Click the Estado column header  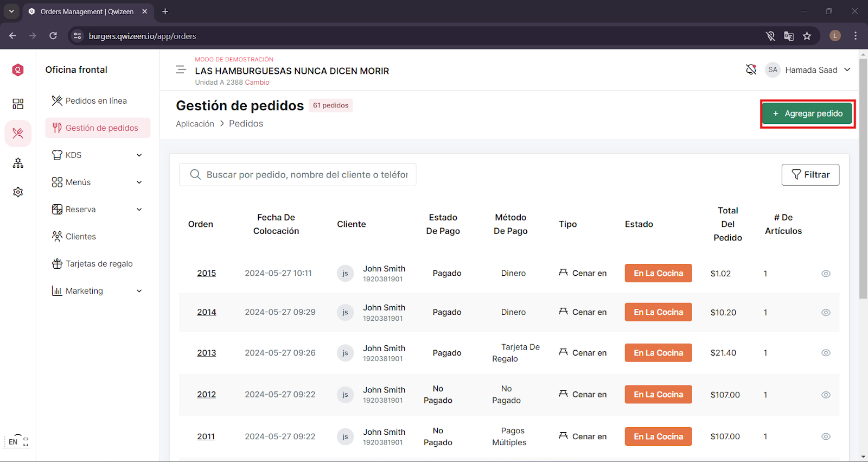[x=639, y=224]
